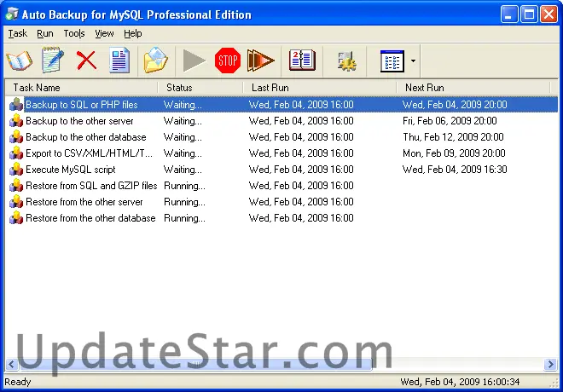Stop the task with STOP sign
Image resolution: width=563 pixels, height=392 pixels.
(x=228, y=61)
